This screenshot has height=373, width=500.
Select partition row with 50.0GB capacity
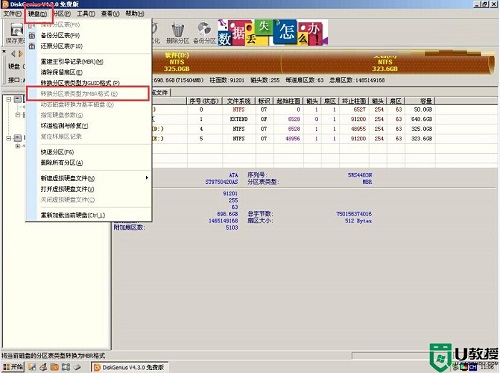[293, 109]
